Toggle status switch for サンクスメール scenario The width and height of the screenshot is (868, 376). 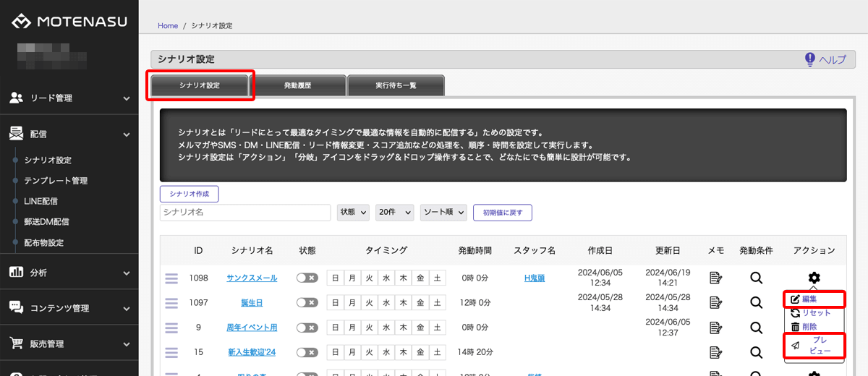(307, 278)
